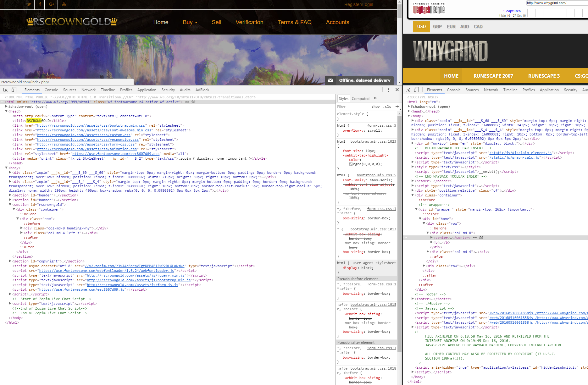Select USD currency button
Screen dimensions: 588x385
[x=421, y=27]
